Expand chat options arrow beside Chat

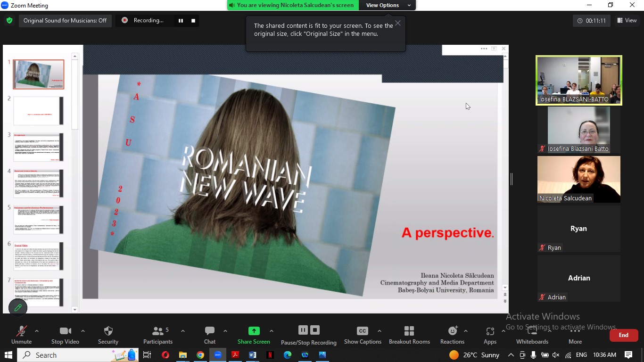coord(225,331)
